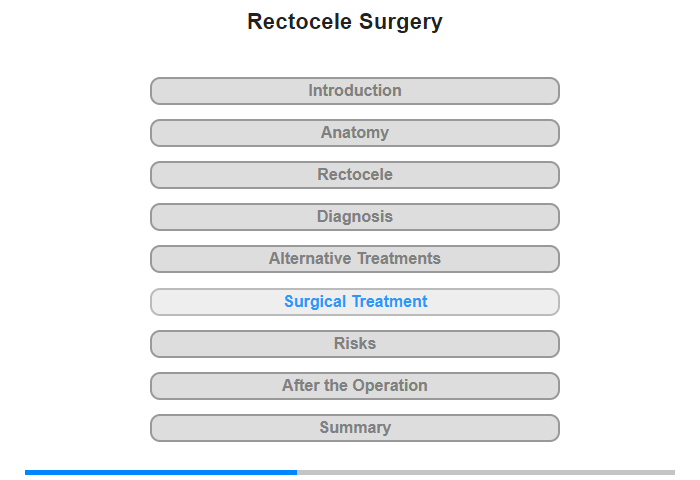700x480 pixels.
Task: Select Risks from the chapter menu
Action: pyautogui.click(x=355, y=344)
